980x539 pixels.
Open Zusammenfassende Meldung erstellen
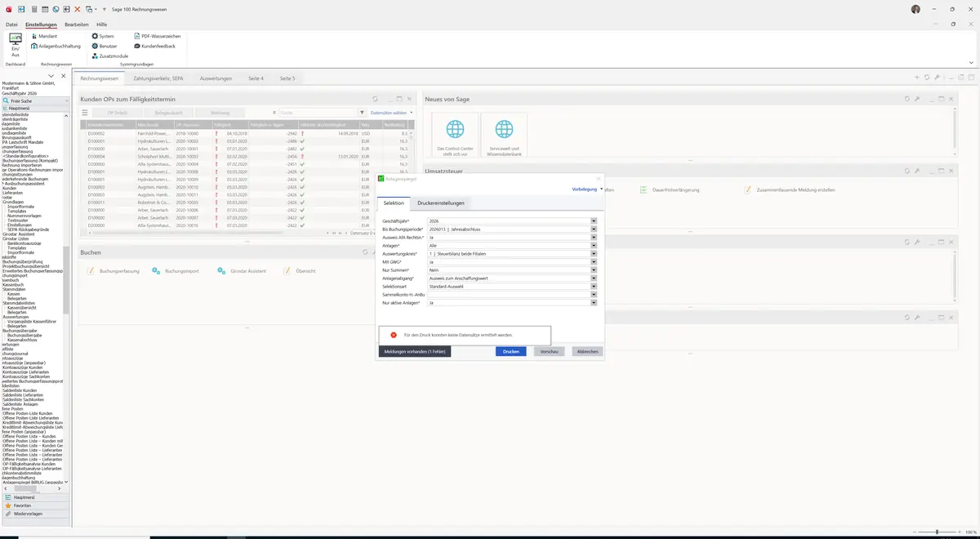point(789,189)
